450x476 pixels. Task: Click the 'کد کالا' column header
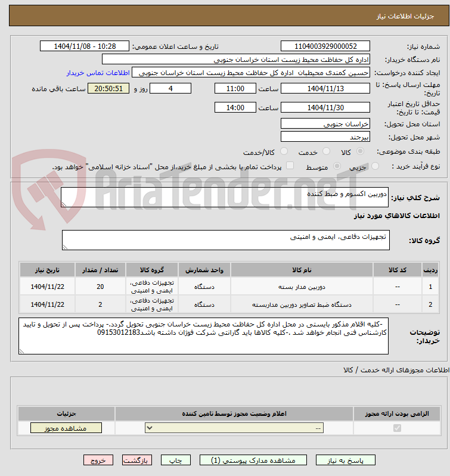pos(398,270)
